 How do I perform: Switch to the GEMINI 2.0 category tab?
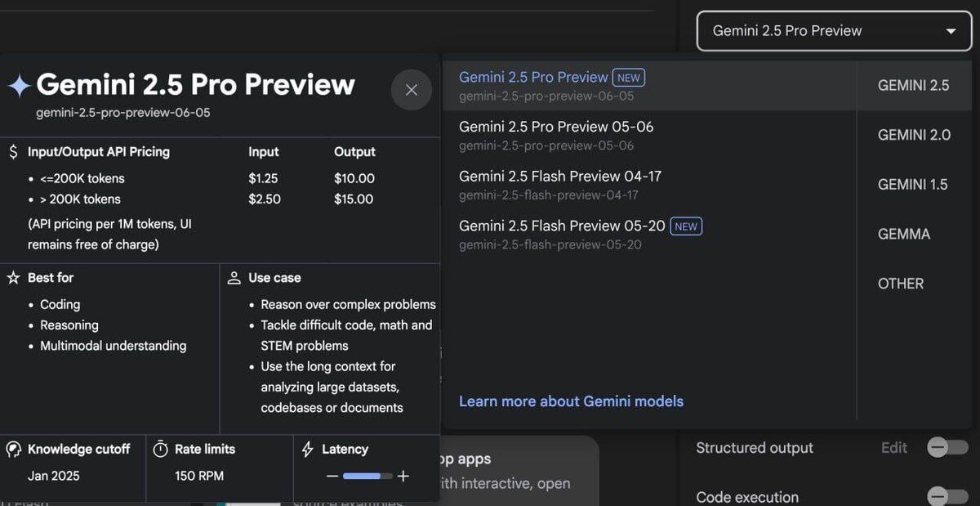click(x=914, y=135)
